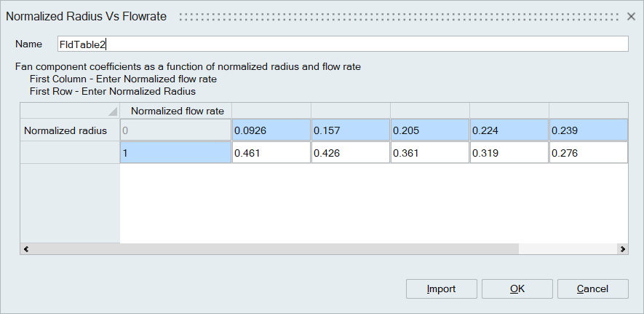Confirm with the OK button
The height and width of the screenshot is (314, 644).
pos(517,289)
